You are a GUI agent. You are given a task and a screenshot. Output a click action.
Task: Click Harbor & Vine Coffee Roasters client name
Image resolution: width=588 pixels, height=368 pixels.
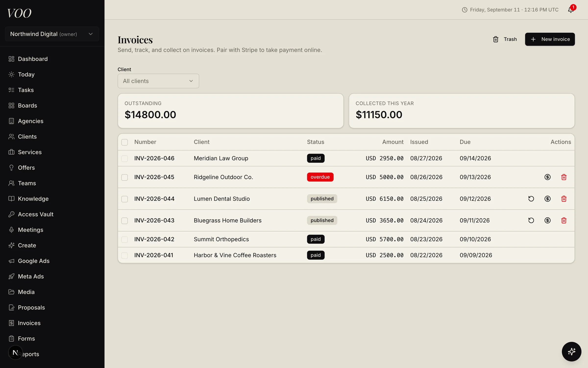pyautogui.click(x=235, y=255)
